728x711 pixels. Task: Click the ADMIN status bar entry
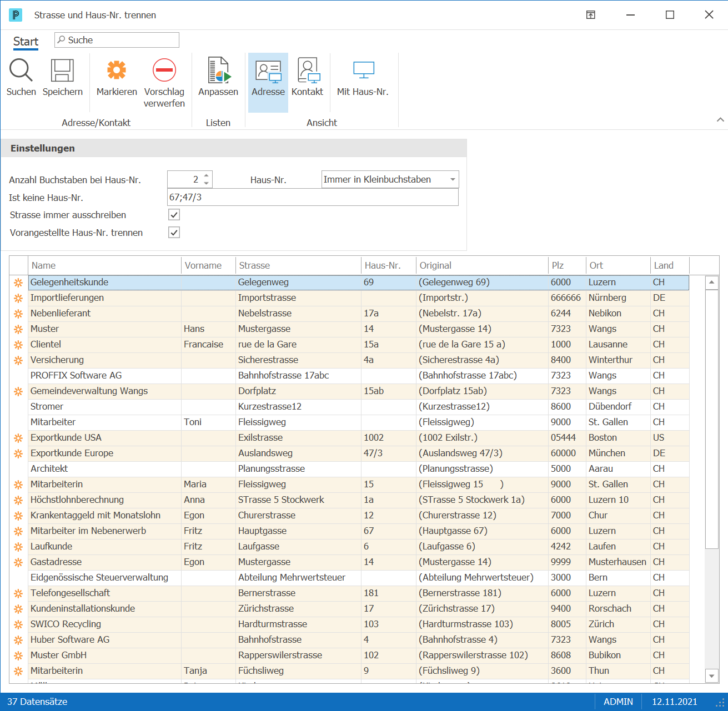pos(618,702)
